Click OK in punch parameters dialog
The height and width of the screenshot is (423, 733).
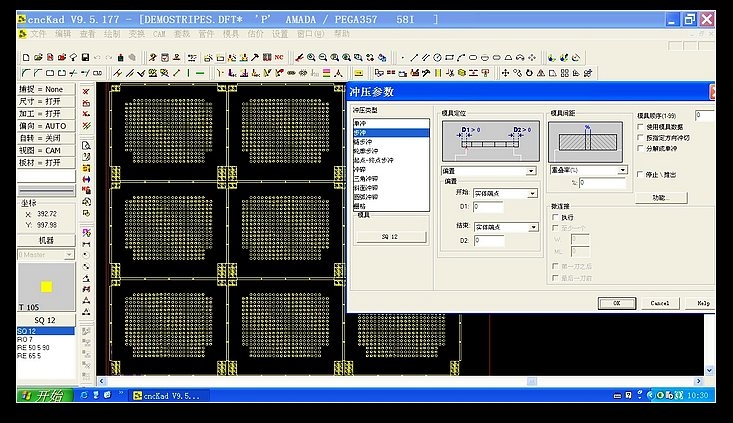tap(617, 303)
